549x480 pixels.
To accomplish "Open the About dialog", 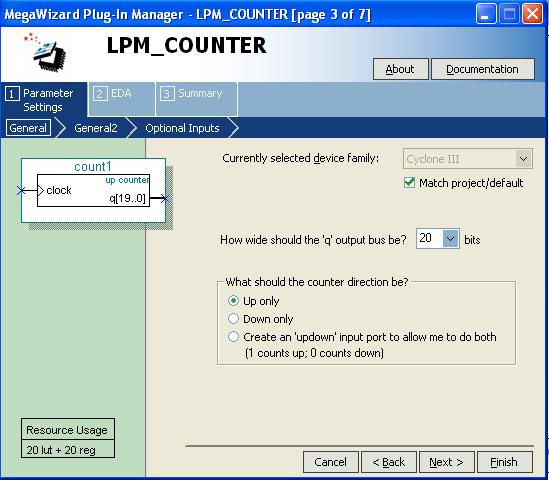I will tap(401, 69).
